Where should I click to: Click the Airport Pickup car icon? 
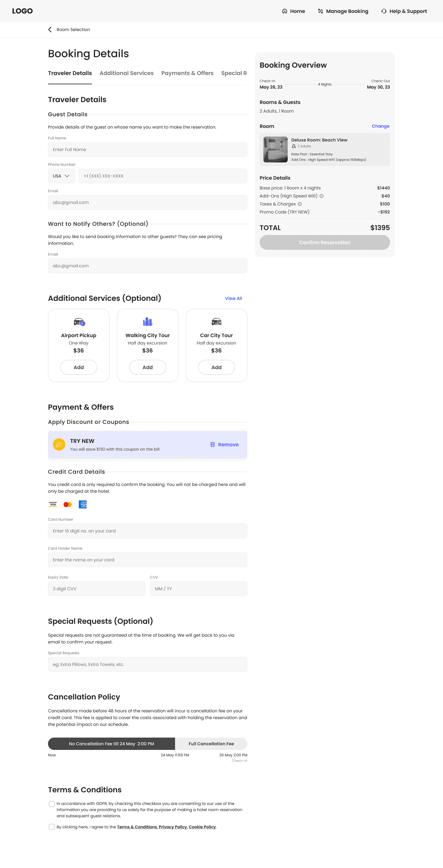pyautogui.click(x=79, y=322)
